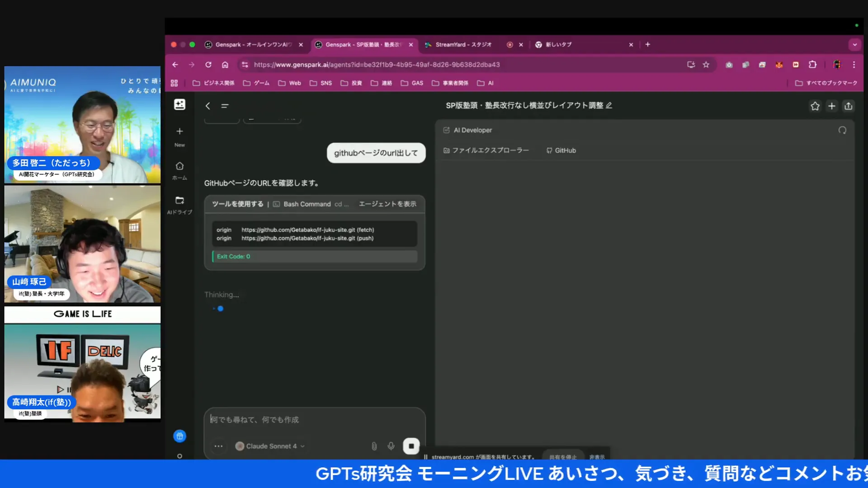Viewport: 868px width, 488px height.
Task: Open the AI bookmark folder
Action: click(486, 83)
